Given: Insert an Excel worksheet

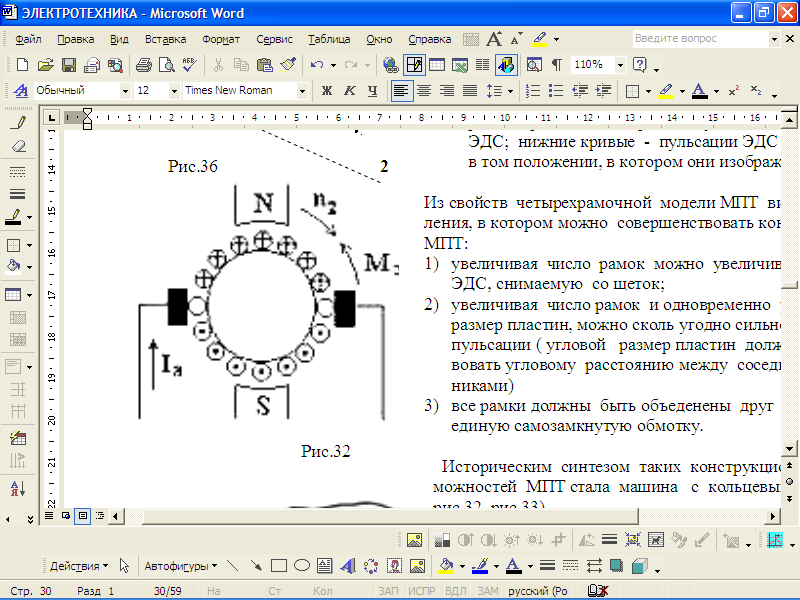Looking at the screenshot, I should 460,65.
